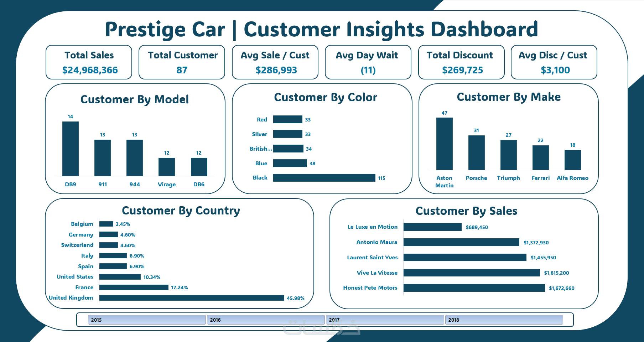Select the "$1,455,950" data label

point(543,258)
